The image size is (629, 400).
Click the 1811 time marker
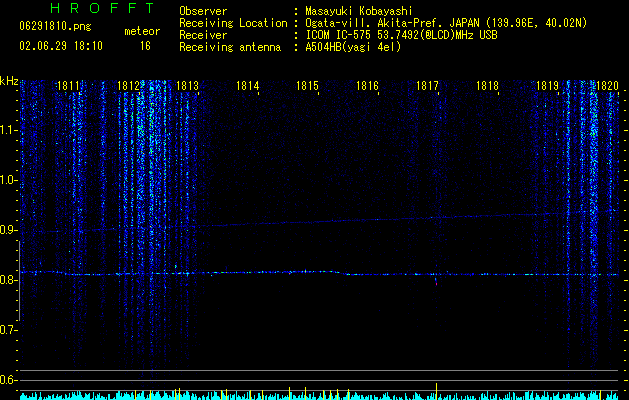pos(68,85)
